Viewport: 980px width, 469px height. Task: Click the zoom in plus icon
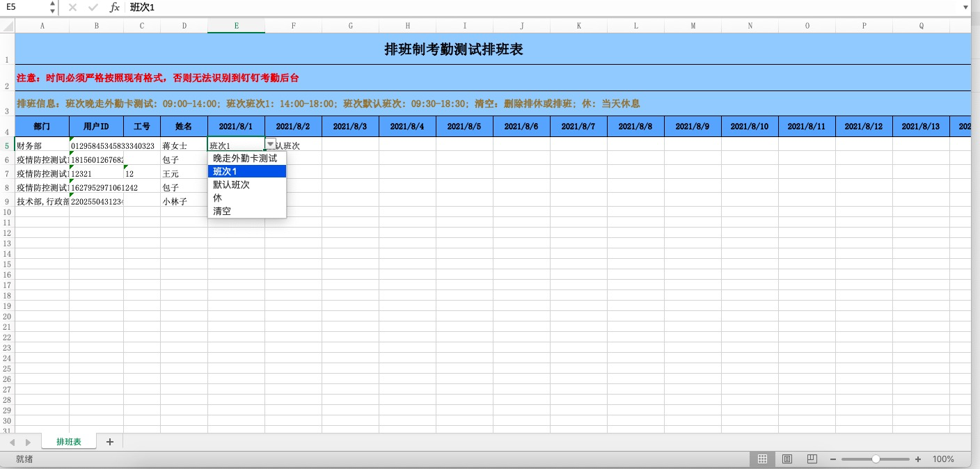tap(918, 459)
